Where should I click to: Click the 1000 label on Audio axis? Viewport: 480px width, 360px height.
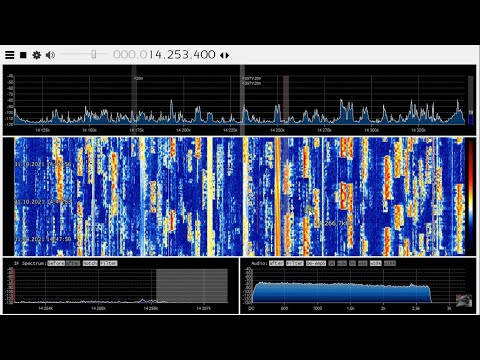tap(317, 308)
